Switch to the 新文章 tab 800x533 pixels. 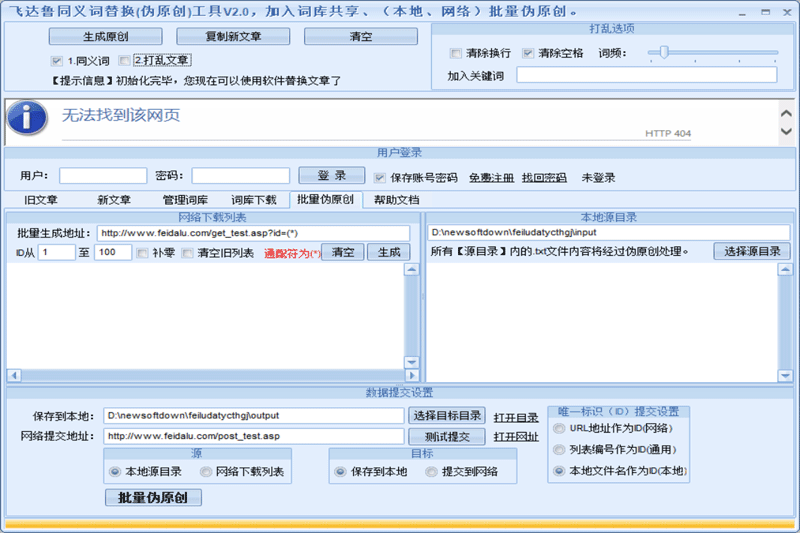pyautogui.click(x=114, y=200)
